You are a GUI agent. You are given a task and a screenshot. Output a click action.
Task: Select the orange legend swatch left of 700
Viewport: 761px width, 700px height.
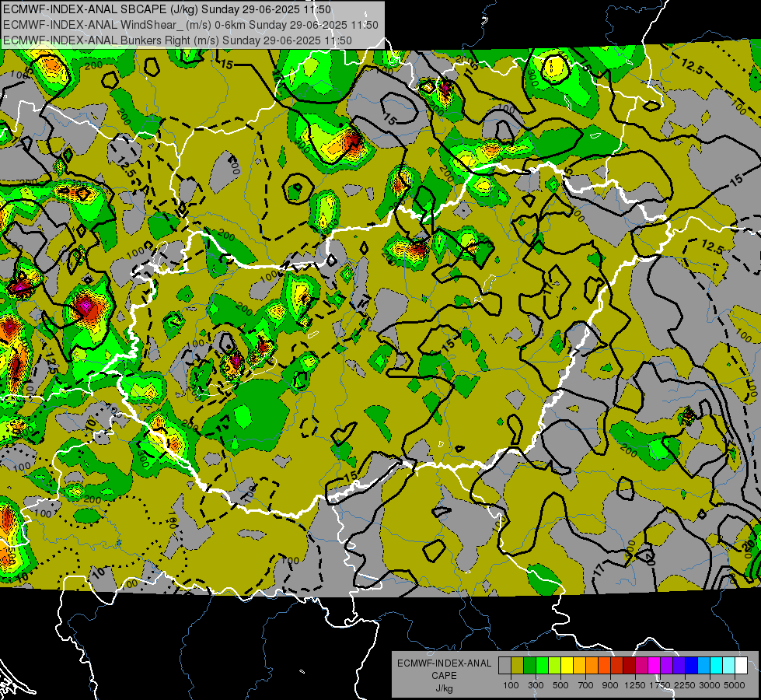tap(592, 666)
